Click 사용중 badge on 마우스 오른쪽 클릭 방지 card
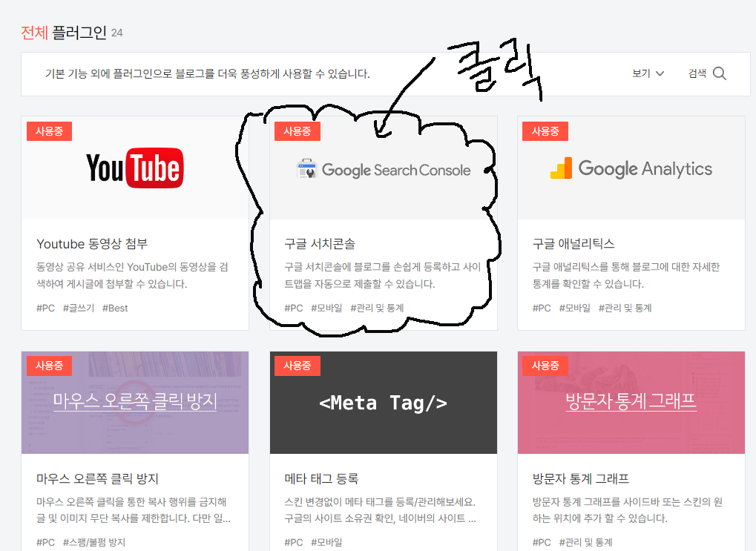The width and height of the screenshot is (756, 551). click(x=49, y=366)
